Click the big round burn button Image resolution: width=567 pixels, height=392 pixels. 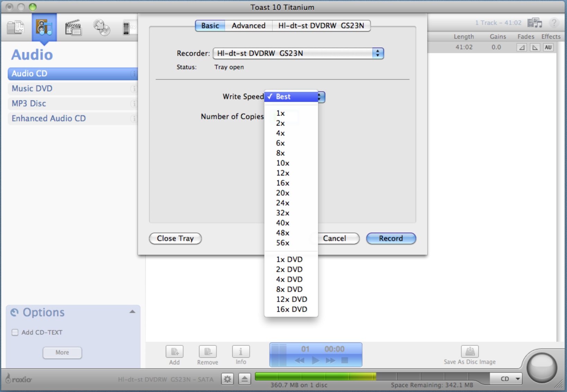[542, 368]
